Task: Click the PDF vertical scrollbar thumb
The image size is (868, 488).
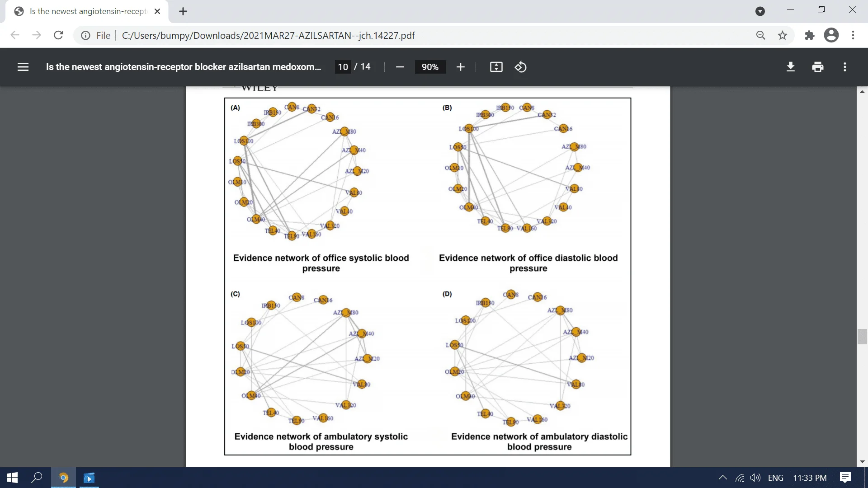Action: [x=862, y=337]
